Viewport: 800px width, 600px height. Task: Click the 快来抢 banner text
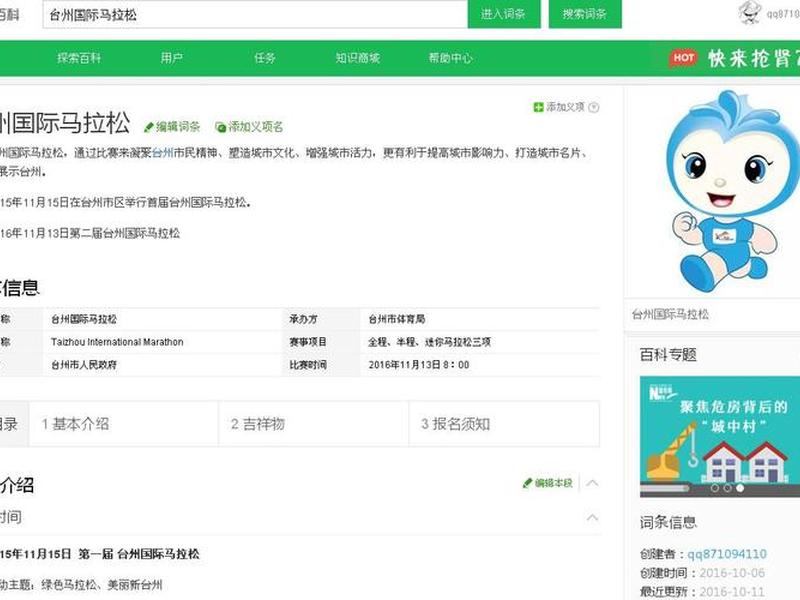pyautogui.click(x=753, y=59)
